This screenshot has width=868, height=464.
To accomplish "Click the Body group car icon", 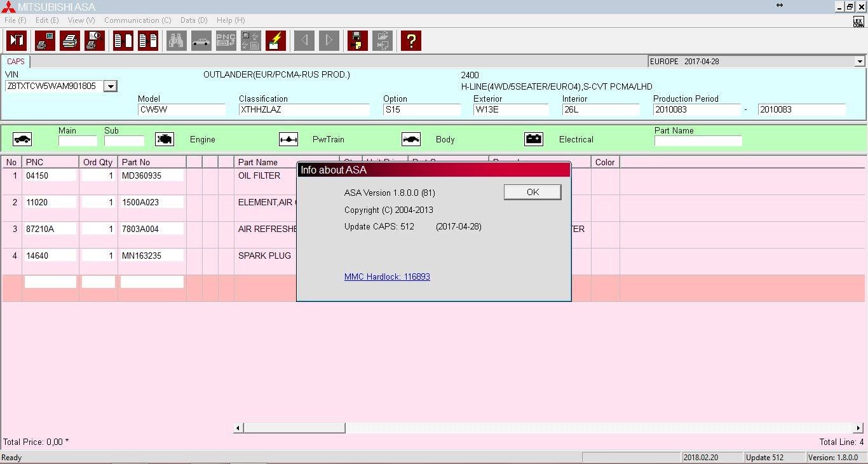I will [411, 139].
